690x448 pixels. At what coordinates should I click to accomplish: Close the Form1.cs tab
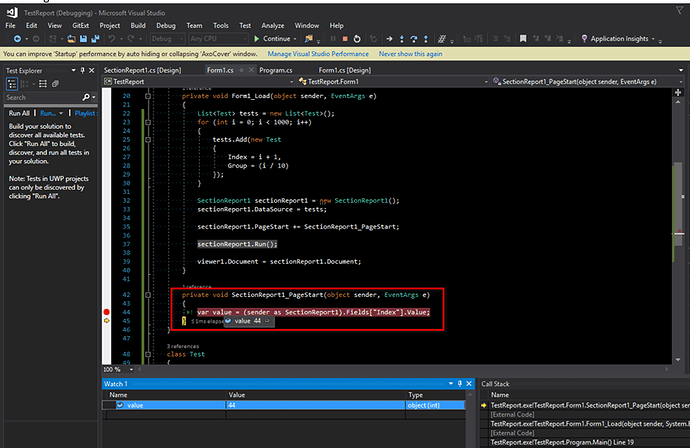pyautogui.click(x=251, y=70)
